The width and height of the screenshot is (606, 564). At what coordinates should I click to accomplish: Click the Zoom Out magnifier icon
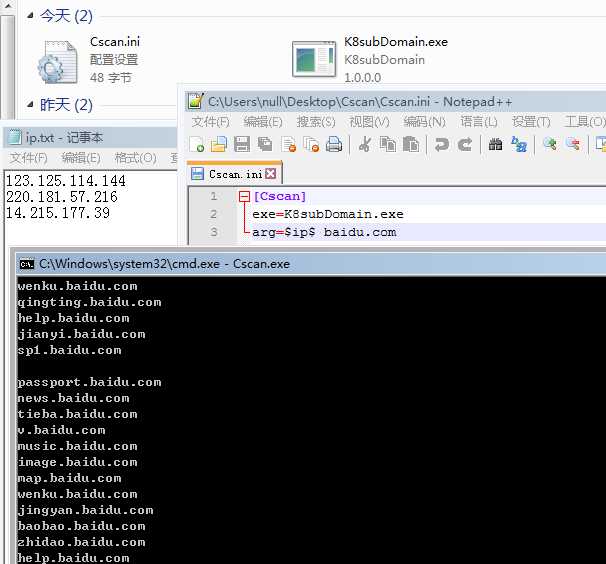[x=573, y=144]
